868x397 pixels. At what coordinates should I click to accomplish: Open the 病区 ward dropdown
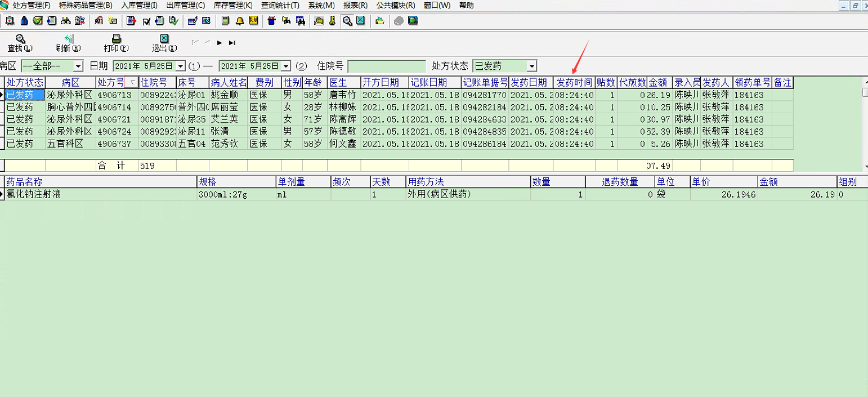[78, 66]
